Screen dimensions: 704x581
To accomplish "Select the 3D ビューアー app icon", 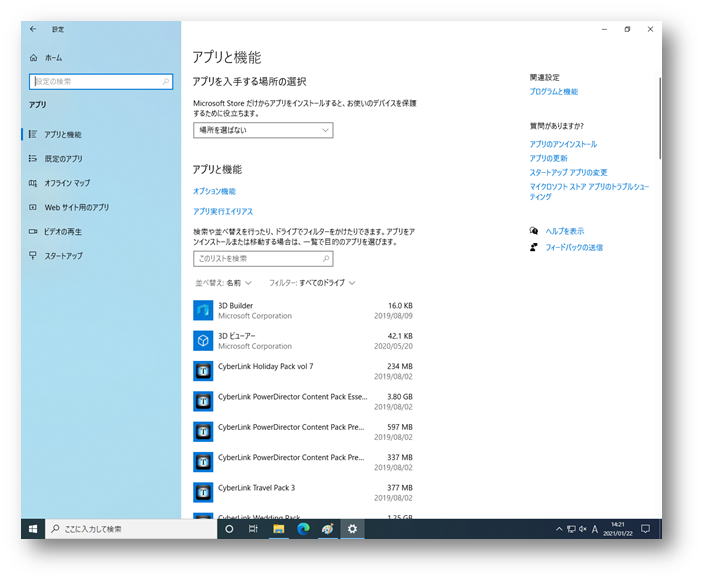I will (x=203, y=341).
